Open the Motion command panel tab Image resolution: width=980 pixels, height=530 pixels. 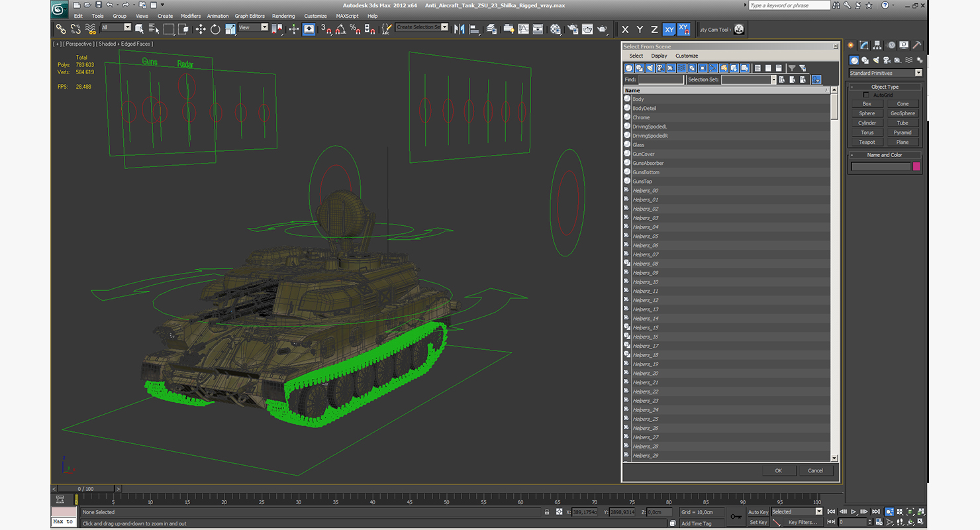(891, 45)
